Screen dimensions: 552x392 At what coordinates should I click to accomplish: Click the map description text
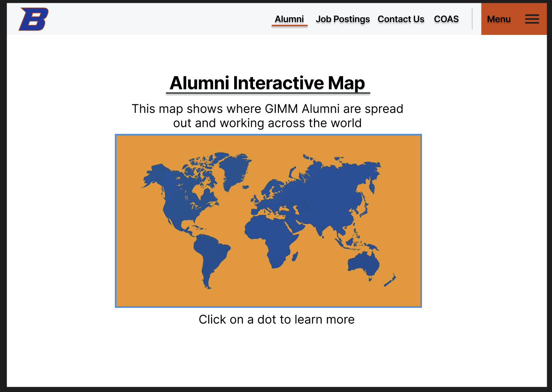tap(268, 116)
